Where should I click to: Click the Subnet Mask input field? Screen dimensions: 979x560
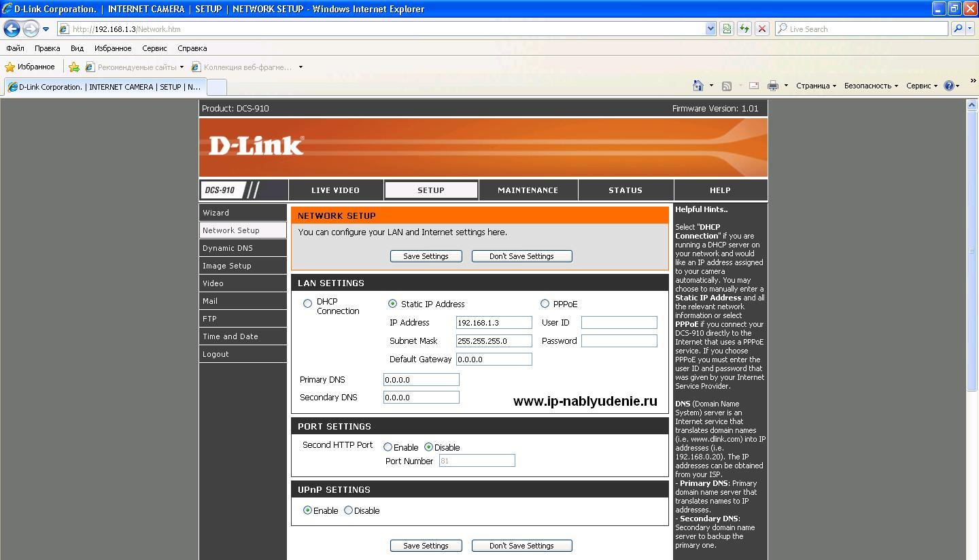click(x=494, y=341)
